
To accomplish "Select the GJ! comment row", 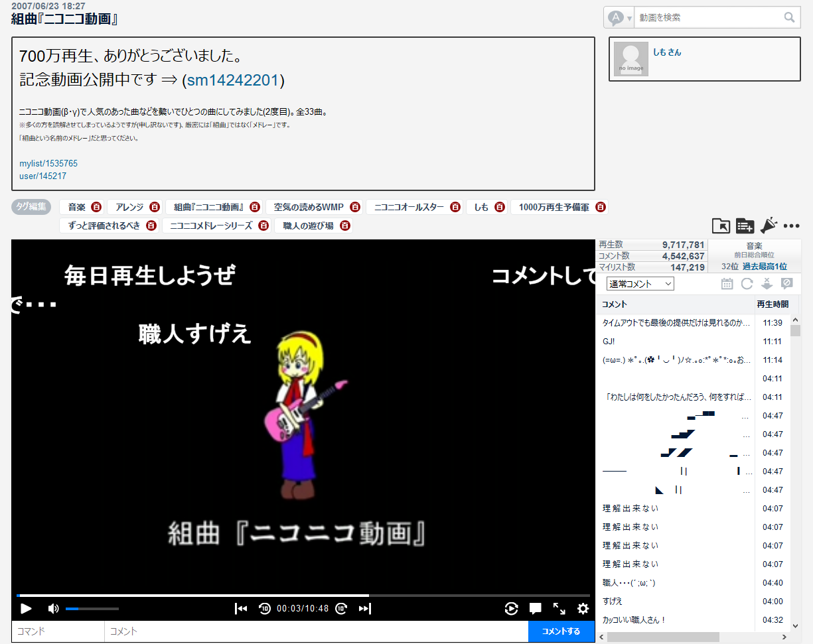I will pos(693,342).
